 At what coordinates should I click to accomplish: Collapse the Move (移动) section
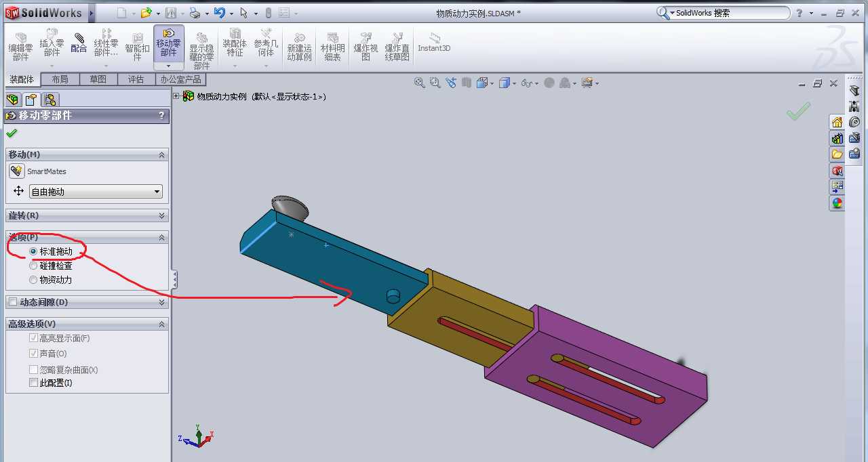click(x=161, y=155)
